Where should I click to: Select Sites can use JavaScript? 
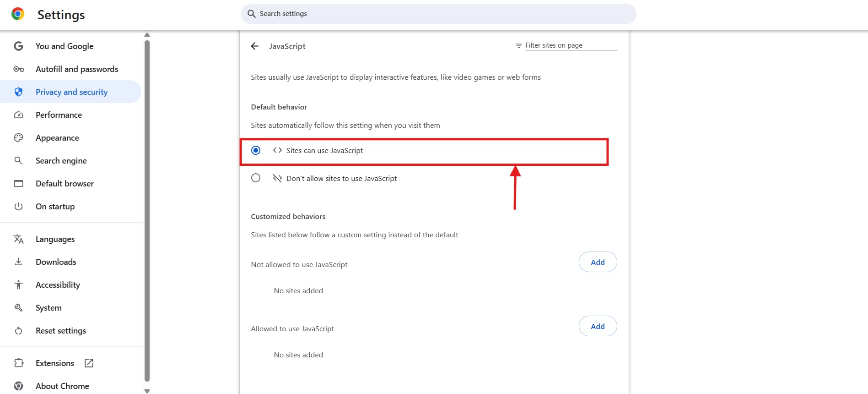(255, 150)
